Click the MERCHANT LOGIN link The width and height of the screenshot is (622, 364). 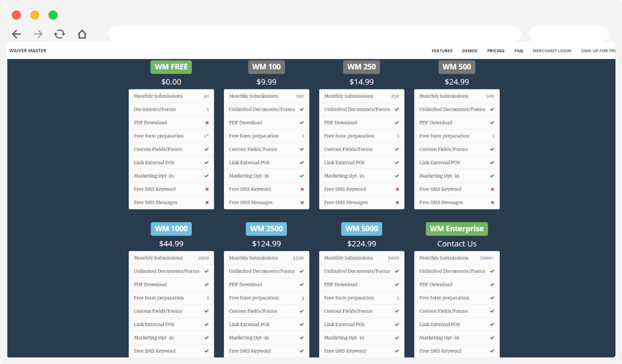[x=552, y=51]
